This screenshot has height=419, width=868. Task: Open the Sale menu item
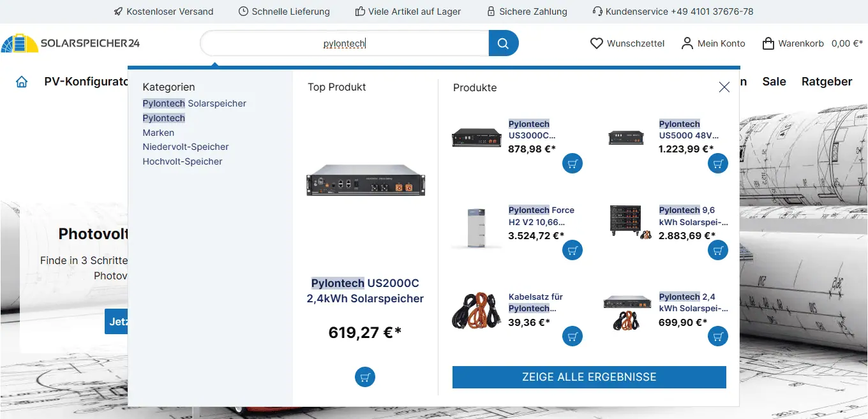pos(774,82)
